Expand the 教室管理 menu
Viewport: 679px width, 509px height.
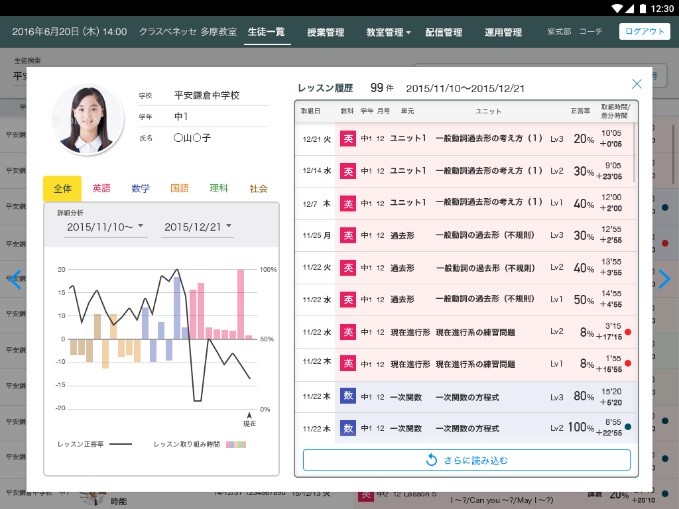point(389,32)
